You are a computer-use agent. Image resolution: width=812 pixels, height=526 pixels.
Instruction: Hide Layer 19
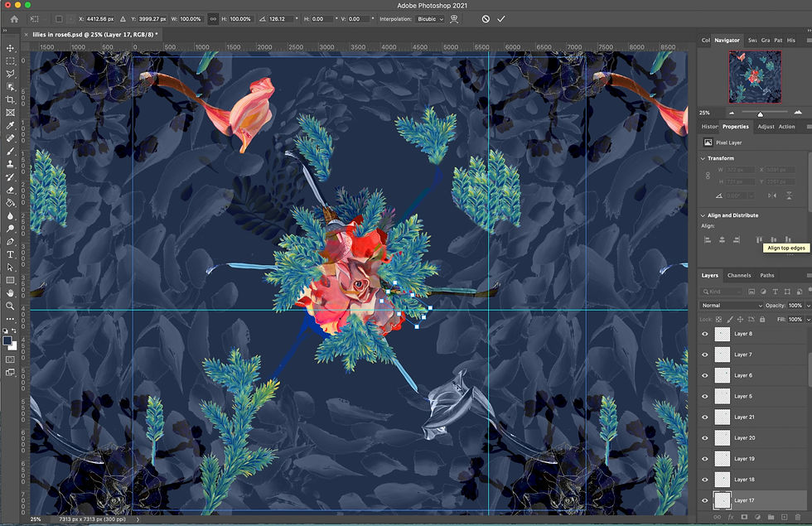pos(705,459)
